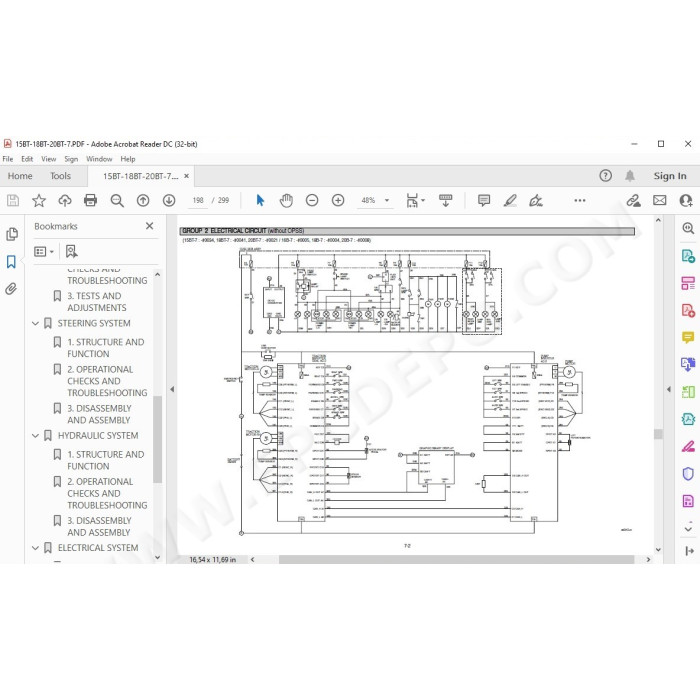Open Hydraulic 2. OPERATIONAL CHECKS bookmark
Viewport: 700px width, 700px height.
pyautogui.click(x=107, y=493)
